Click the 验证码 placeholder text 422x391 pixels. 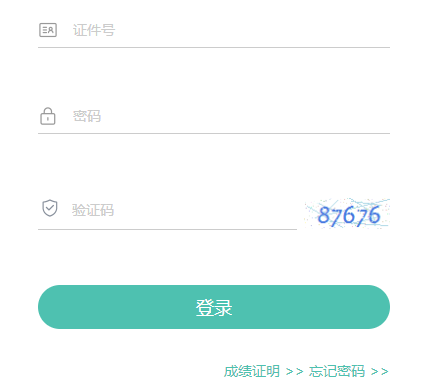point(93,210)
